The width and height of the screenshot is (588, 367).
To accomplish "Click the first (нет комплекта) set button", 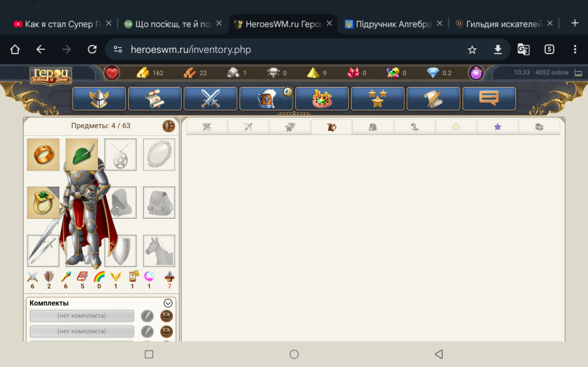I will click(82, 315).
